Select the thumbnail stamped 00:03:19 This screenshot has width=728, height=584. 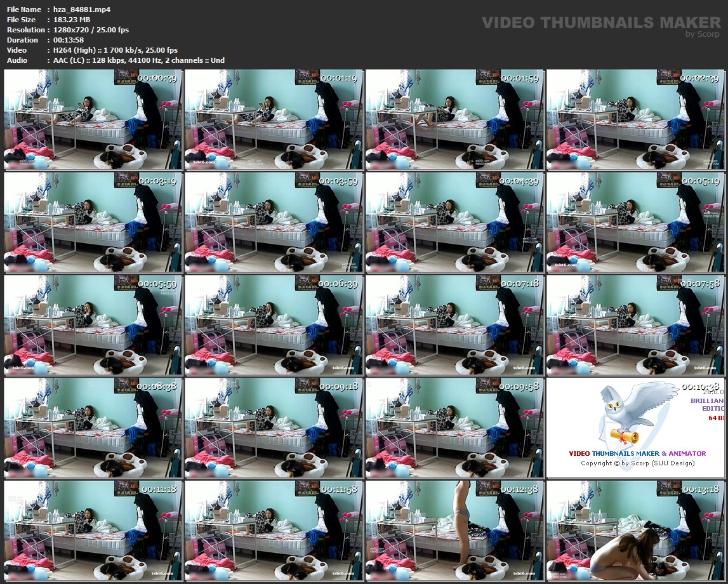point(93,223)
